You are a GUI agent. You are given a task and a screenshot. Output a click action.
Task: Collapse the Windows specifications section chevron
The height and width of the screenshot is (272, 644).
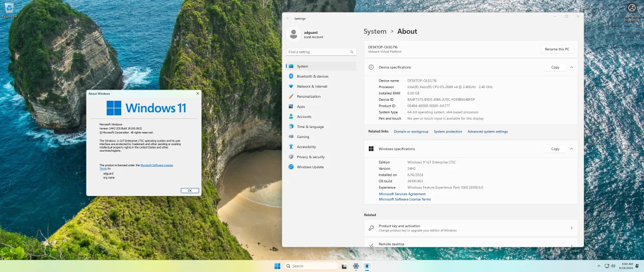[x=572, y=149]
